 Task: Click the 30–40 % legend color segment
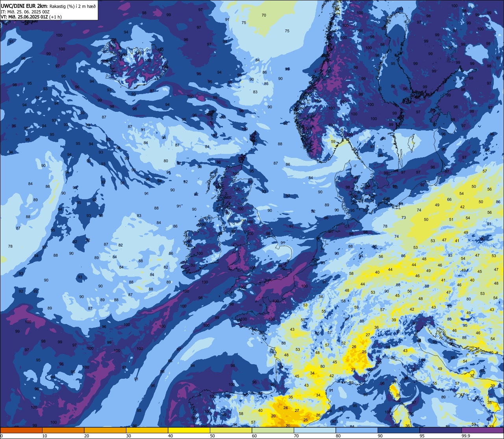(x=147, y=430)
